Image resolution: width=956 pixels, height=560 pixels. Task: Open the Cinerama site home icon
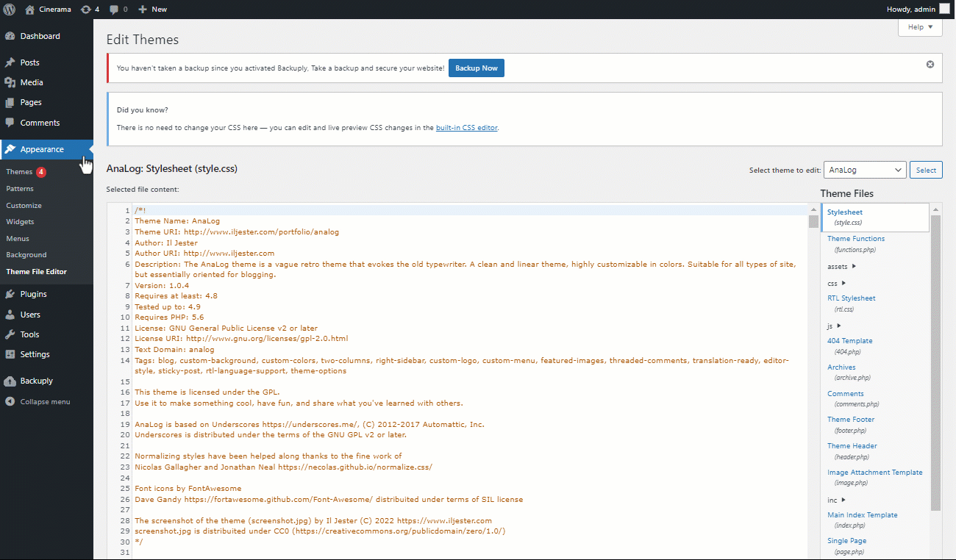tap(29, 9)
